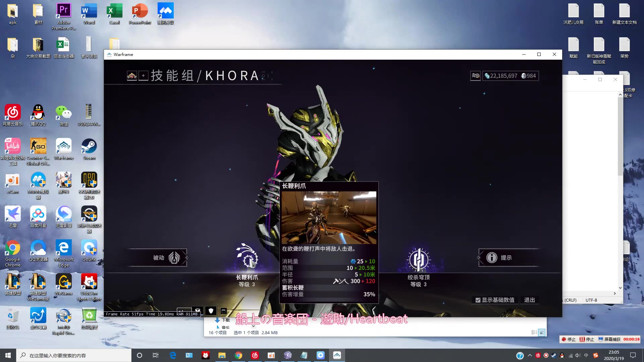644x362 pixels.
Task: Click Notepad vertical scrollbar down arrow
Action: [x=620, y=288]
